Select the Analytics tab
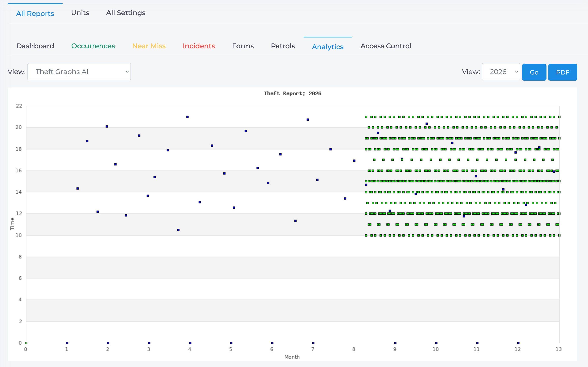This screenshot has height=367, width=588. tap(328, 47)
